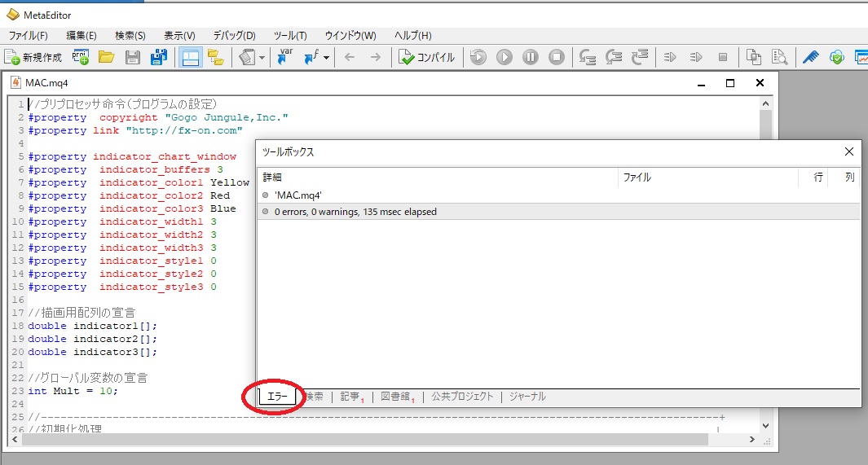Click the Styler comb icon
The width and height of the screenshot is (868, 465).
coord(811,57)
